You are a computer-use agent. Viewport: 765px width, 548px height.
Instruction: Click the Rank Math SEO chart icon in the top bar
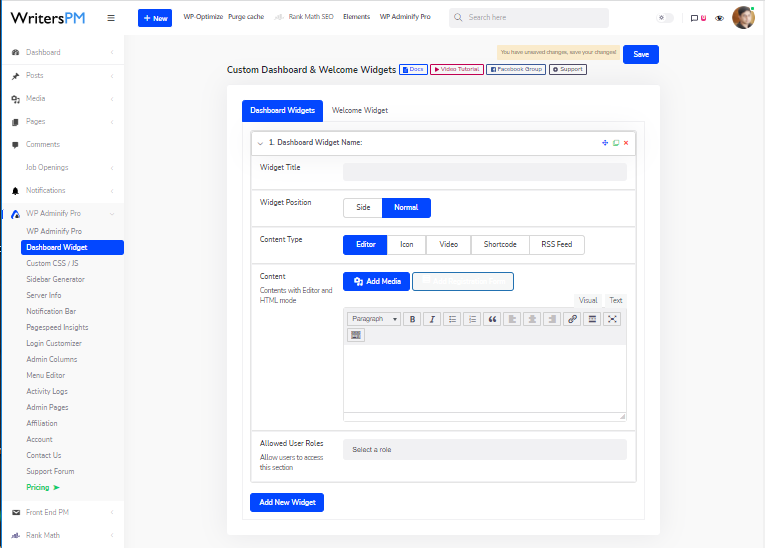279,17
